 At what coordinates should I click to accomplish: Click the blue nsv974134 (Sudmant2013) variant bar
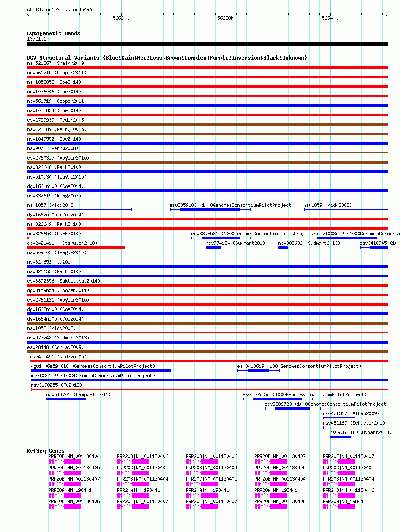pyautogui.click(x=213, y=248)
